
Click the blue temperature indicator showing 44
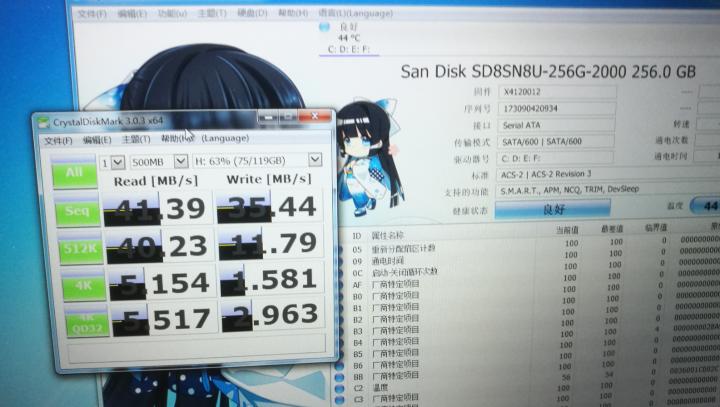coord(705,206)
